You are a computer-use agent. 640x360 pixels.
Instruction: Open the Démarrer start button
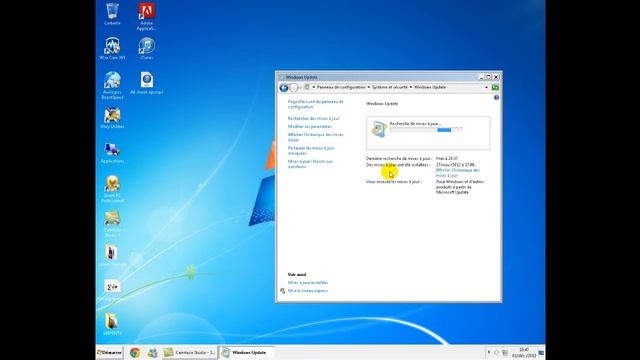click(109, 352)
